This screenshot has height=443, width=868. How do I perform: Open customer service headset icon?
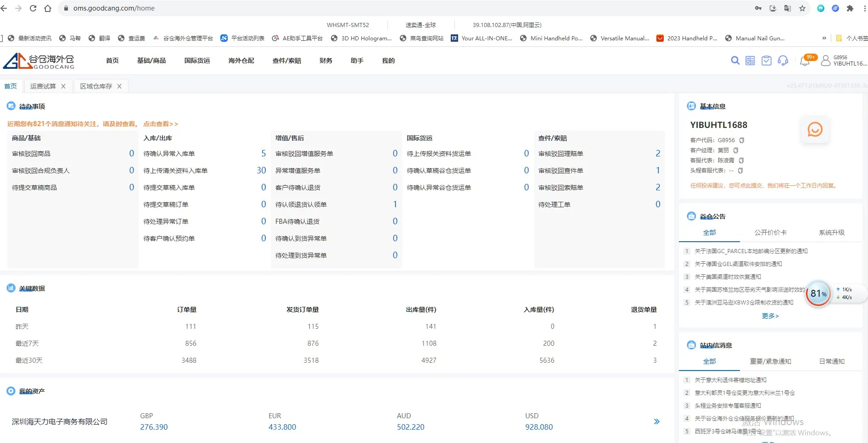pos(783,61)
